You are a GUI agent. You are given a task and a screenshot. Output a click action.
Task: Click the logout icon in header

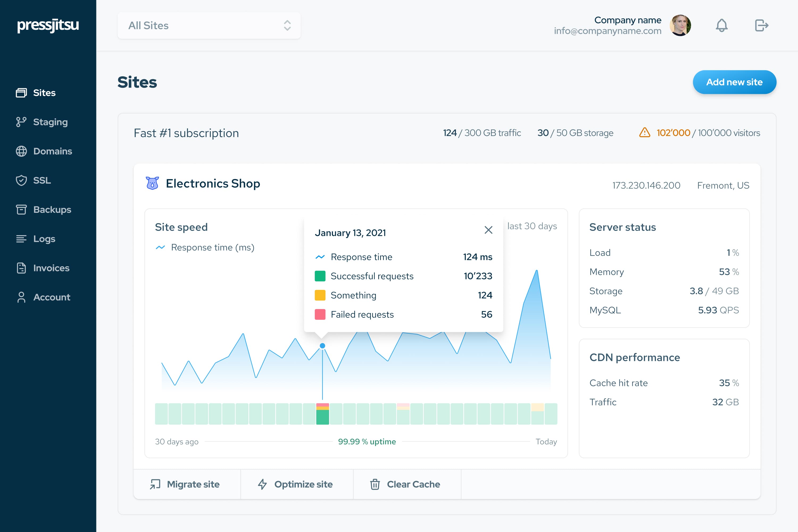[x=761, y=26]
